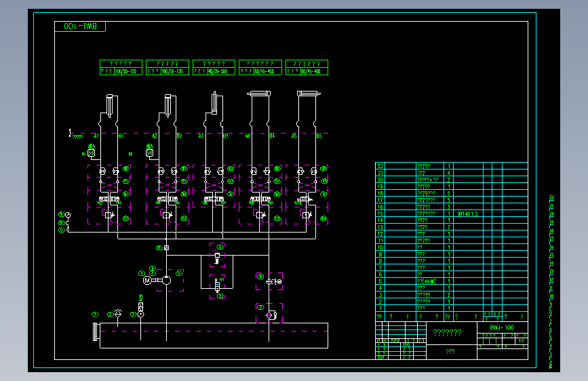The image size is (588, 381).
Task: Click the A1 port label
Action: pos(96,136)
